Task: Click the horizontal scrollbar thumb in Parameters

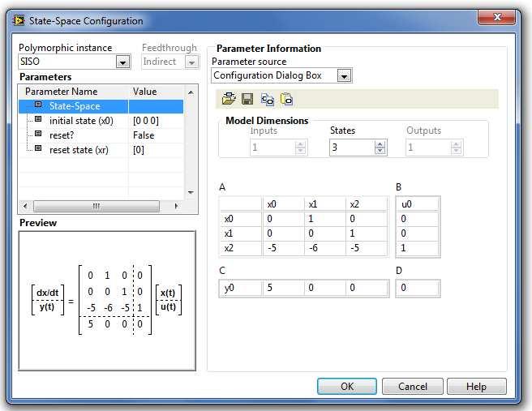Action: pos(97,206)
